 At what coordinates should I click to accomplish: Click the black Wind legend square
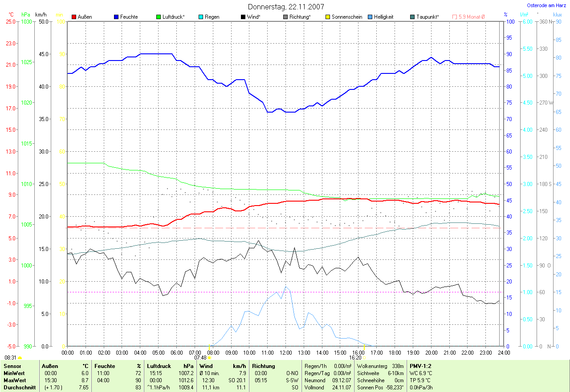coord(243,17)
